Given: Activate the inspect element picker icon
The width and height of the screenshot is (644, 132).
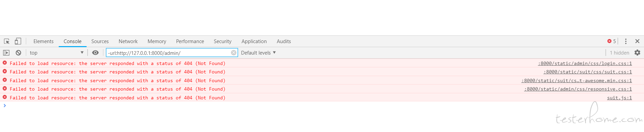Looking at the screenshot, I should tap(7, 41).
